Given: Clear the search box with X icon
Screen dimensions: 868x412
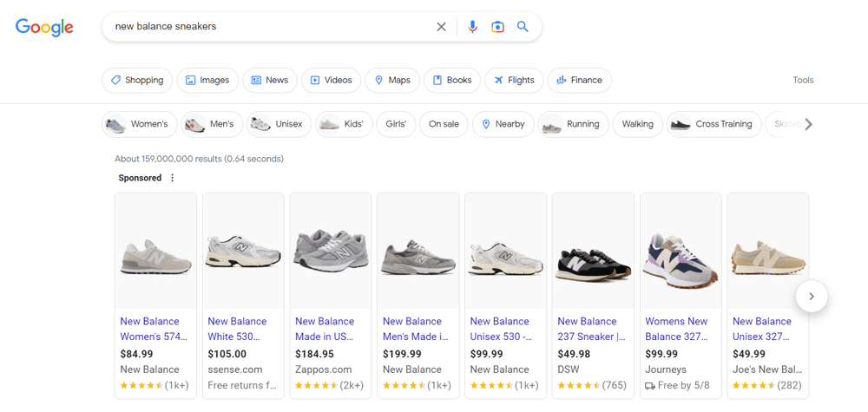Looking at the screenshot, I should click(x=441, y=27).
